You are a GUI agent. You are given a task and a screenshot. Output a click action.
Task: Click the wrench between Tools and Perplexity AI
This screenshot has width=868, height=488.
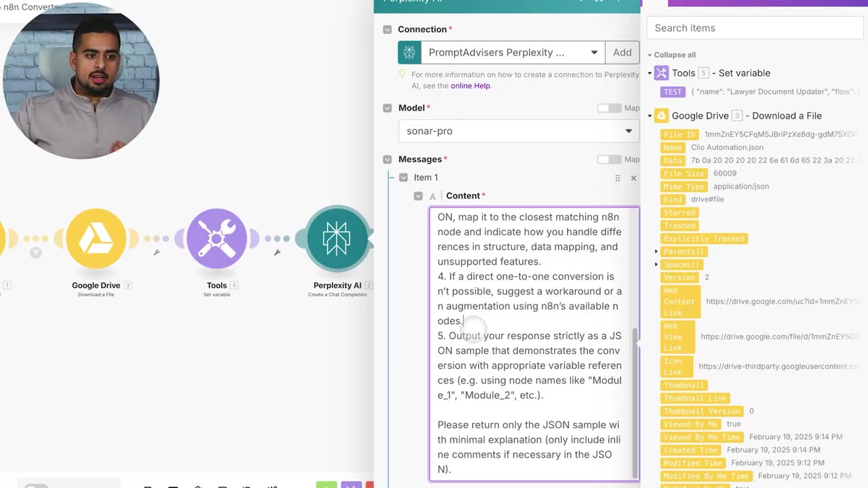click(277, 253)
